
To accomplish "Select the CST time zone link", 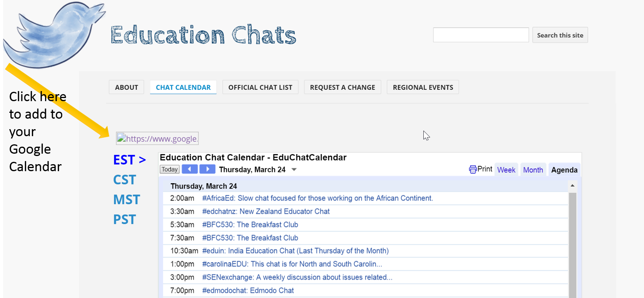I will pyautogui.click(x=125, y=180).
